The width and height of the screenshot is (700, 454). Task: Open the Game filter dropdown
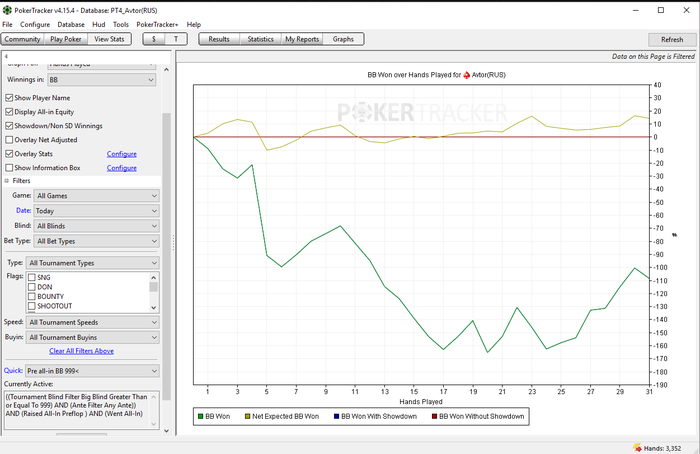coord(96,196)
